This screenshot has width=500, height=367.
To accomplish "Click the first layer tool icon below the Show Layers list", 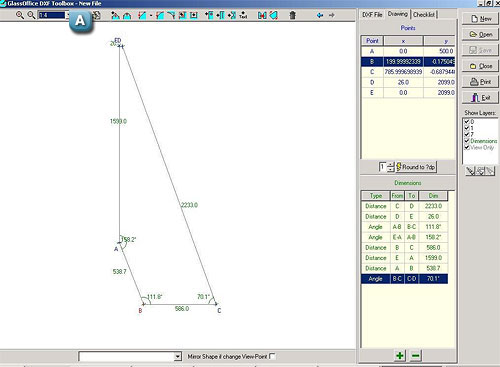I will (470, 171).
